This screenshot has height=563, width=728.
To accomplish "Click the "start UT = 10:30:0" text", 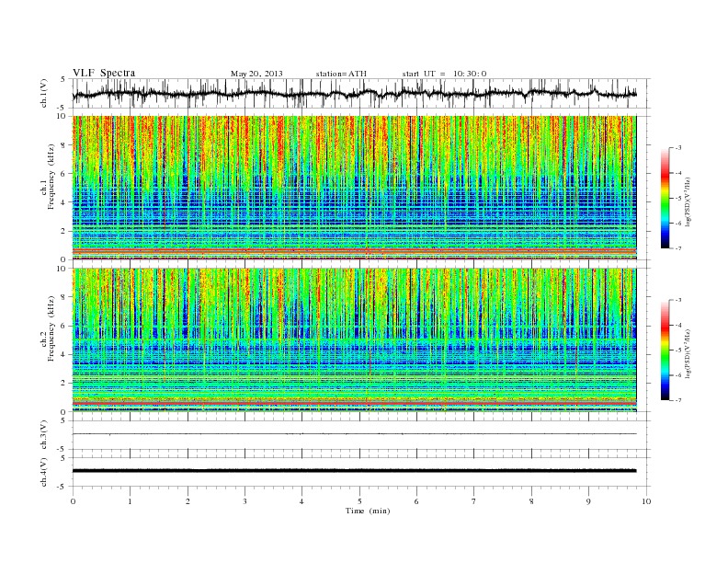I will (x=444, y=74).
